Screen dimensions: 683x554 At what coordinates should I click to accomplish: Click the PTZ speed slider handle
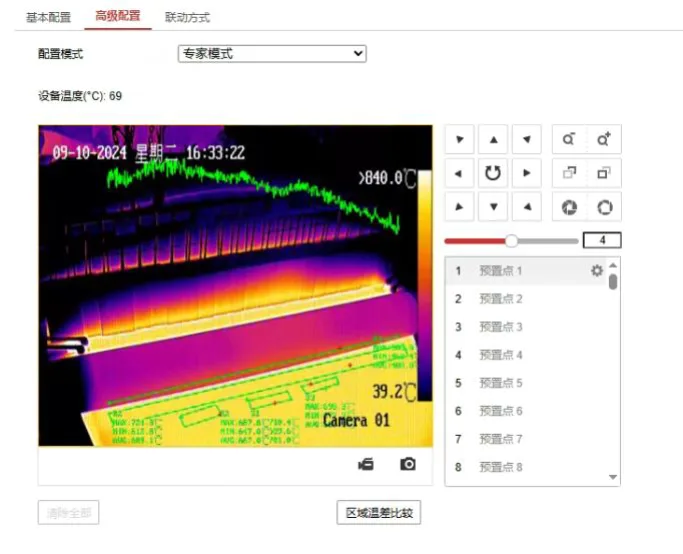pyautogui.click(x=511, y=240)
